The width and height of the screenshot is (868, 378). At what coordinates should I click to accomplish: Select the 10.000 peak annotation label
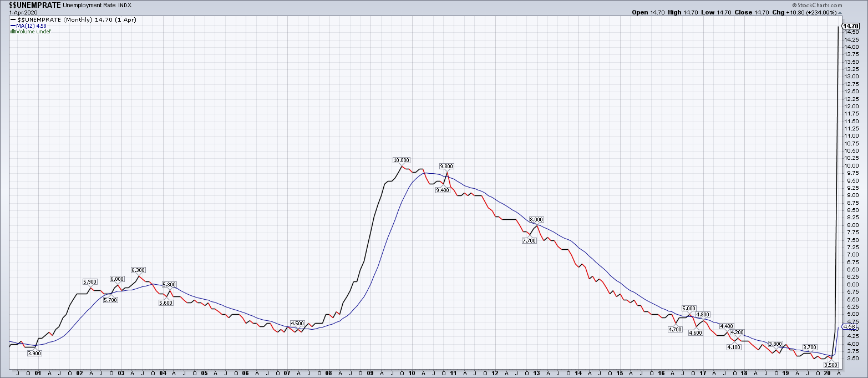coord(401,160)
